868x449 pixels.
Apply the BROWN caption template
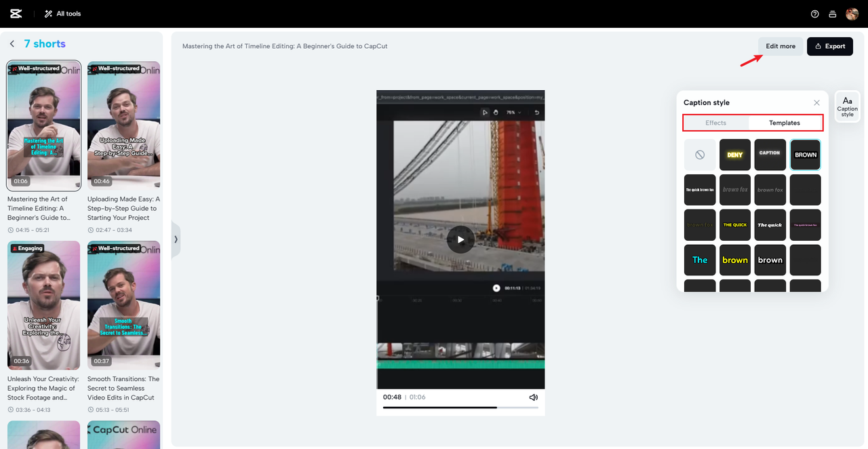click(805, 154)
